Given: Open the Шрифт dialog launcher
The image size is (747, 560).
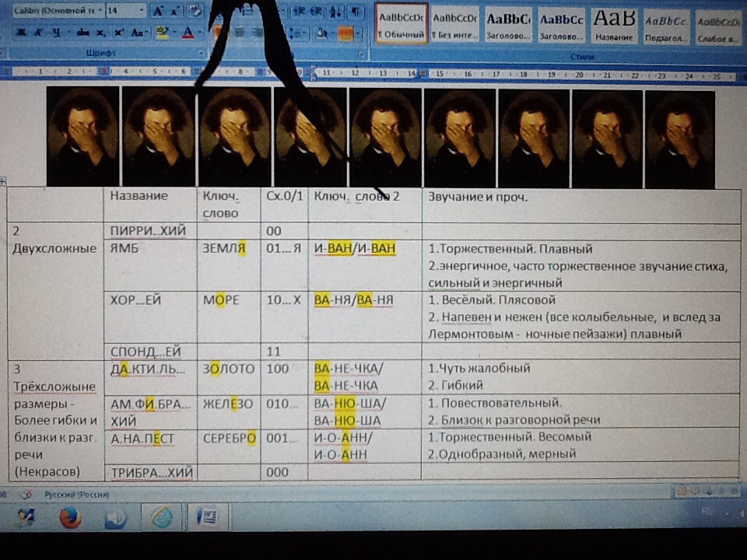Looking at the screenshot, I should tap(201, 53).
